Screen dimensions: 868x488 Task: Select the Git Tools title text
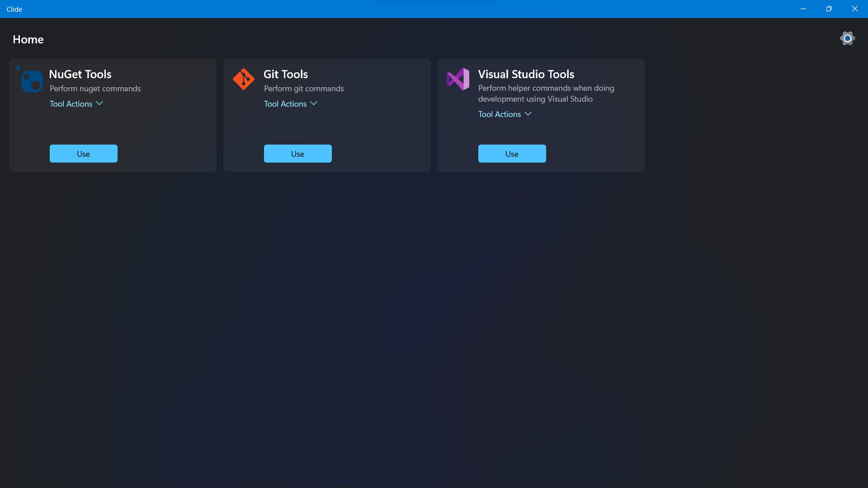click(286, 74)
